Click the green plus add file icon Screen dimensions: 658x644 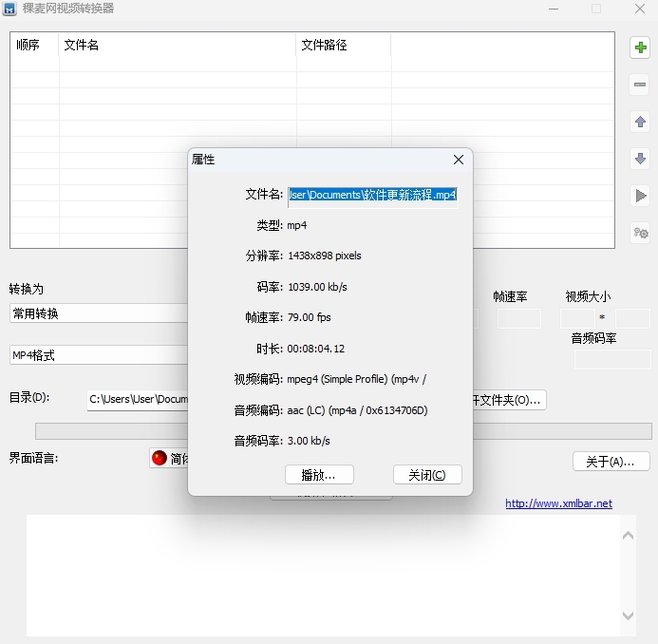pos(640,47)
